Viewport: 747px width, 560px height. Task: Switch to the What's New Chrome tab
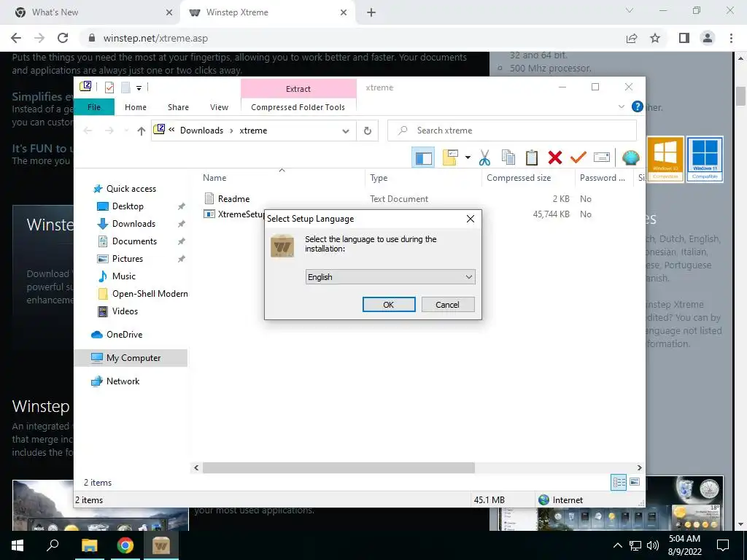coord(90,12)
